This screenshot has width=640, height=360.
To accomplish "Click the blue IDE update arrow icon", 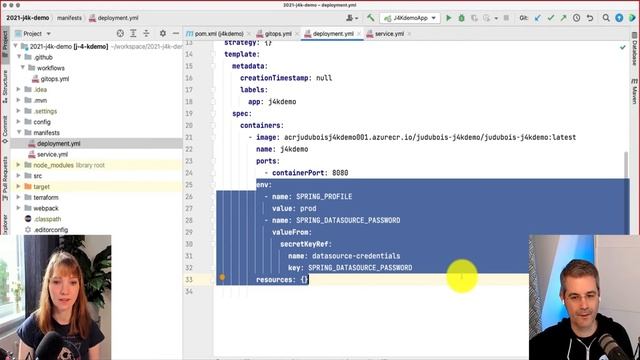I will click(x=619, y=18).
